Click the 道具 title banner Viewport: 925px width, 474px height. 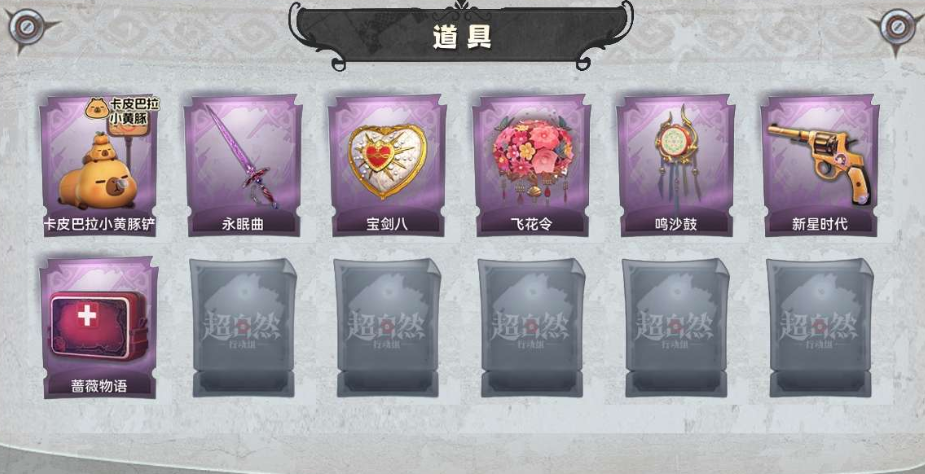click(461, 35)
